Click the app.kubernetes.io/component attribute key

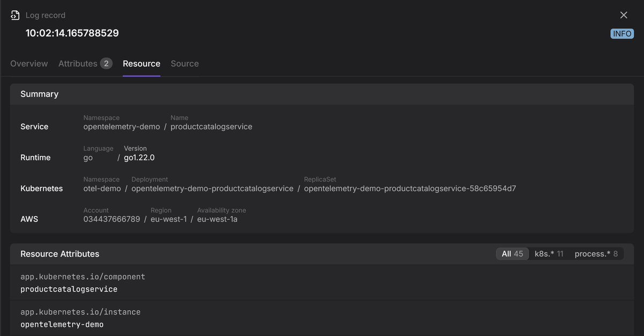click(x=83, y=277)
